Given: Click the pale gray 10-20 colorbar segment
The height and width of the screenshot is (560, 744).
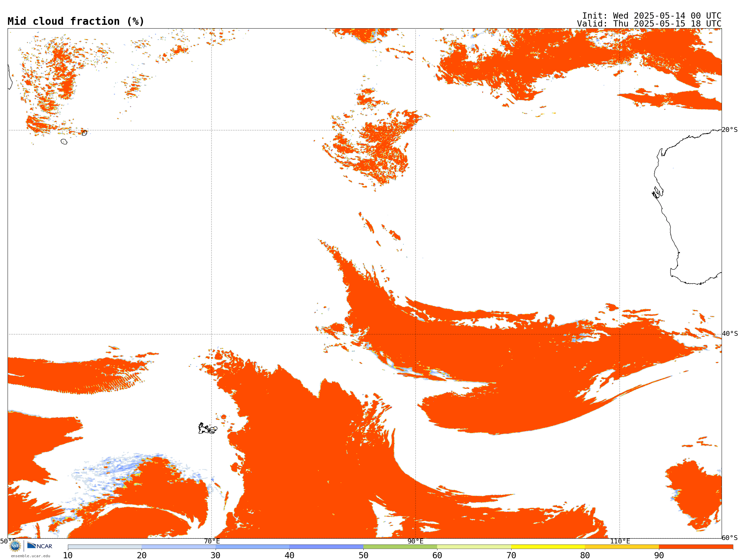Looking at the screenshot, I should [x=105, y=547].
